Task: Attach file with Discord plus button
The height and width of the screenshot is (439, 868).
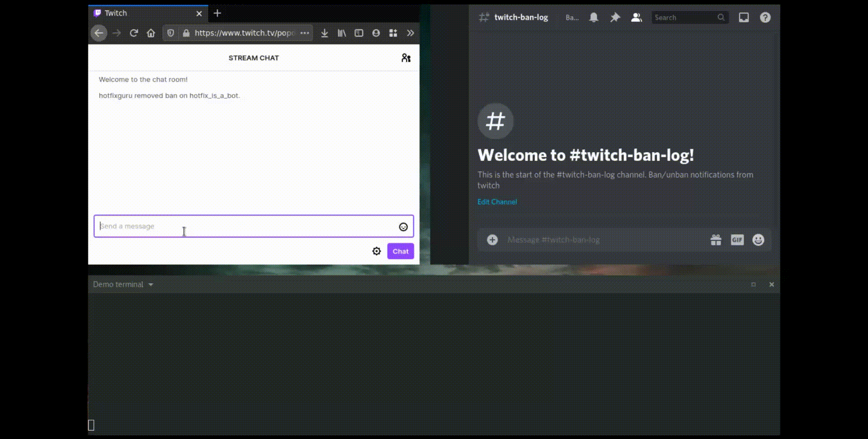Action: [492, 240]
